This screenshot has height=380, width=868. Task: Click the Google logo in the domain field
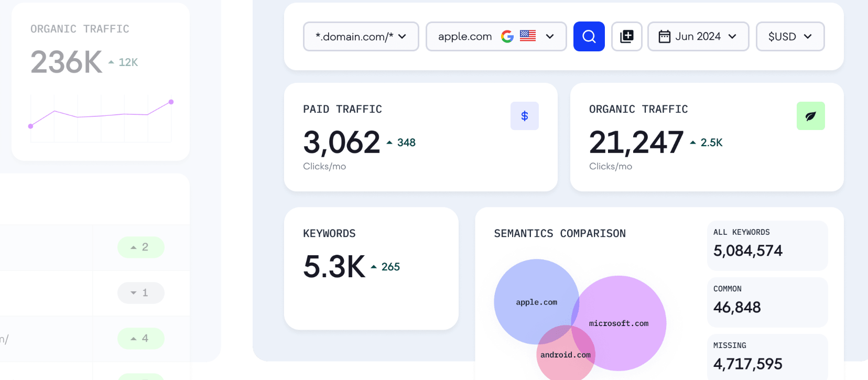pos(507,36)
